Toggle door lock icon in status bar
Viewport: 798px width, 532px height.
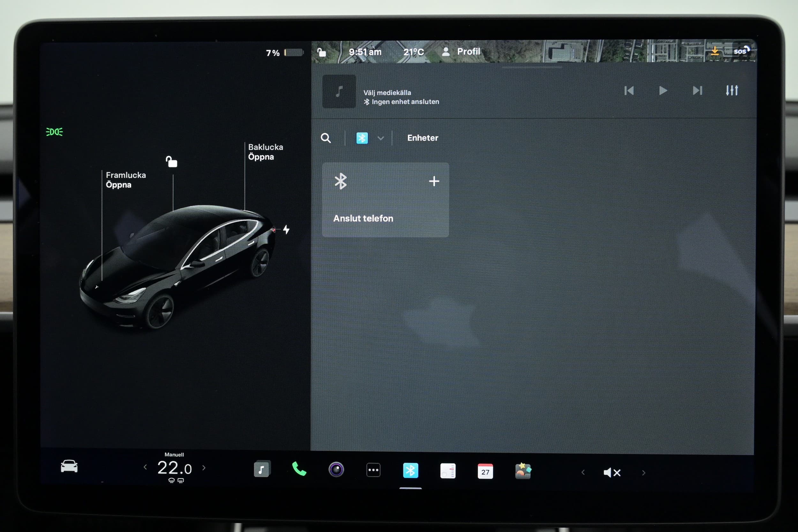coord(321,52)
